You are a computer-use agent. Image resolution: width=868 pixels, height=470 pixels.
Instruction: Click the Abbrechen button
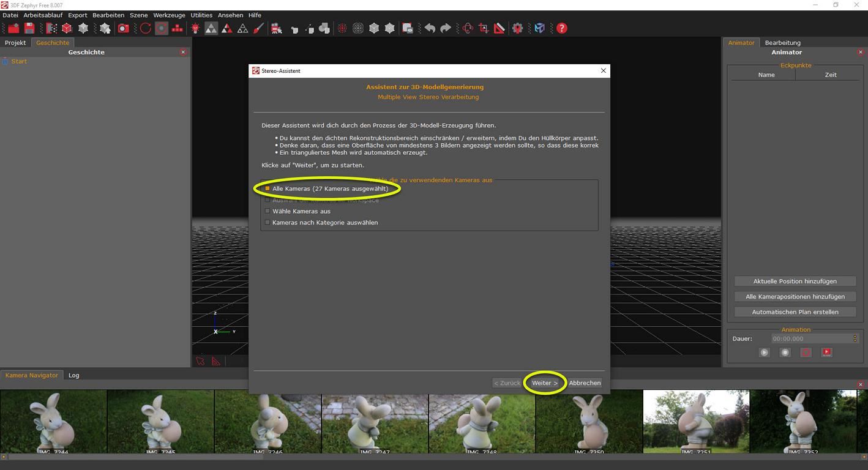pyautogui.click(x=585, y=383)
